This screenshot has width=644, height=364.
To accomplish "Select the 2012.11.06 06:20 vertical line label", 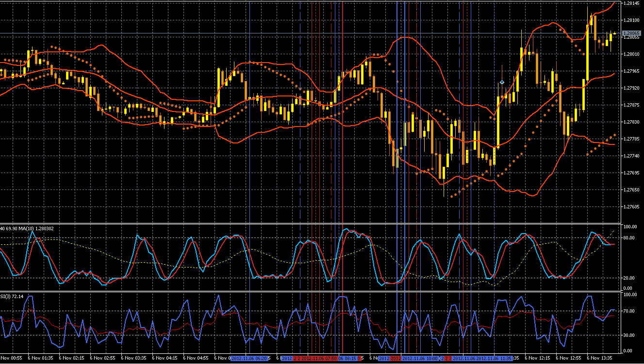I will (x=249, y=358).
